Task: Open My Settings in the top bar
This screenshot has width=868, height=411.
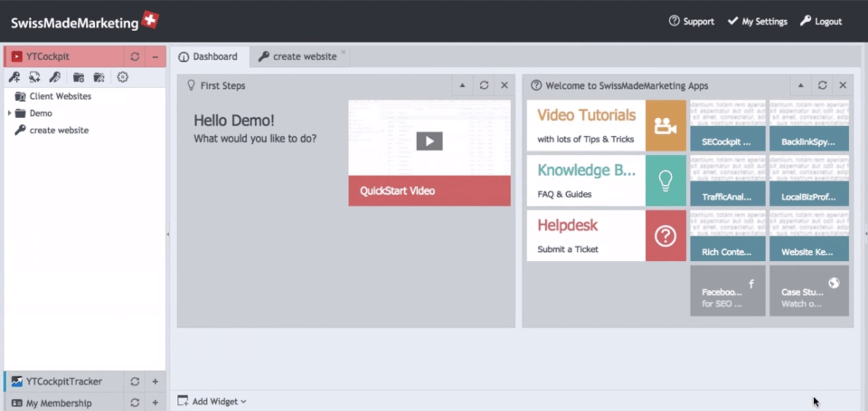Action: [x=757, y=21]
